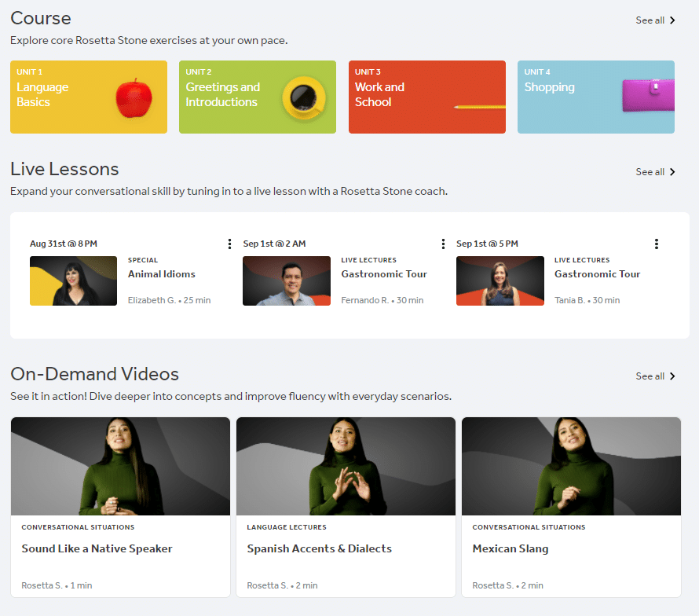Screen dimensions: 699x616
Task: Expand Course section with See all chevron
Action: click(672, 20)
